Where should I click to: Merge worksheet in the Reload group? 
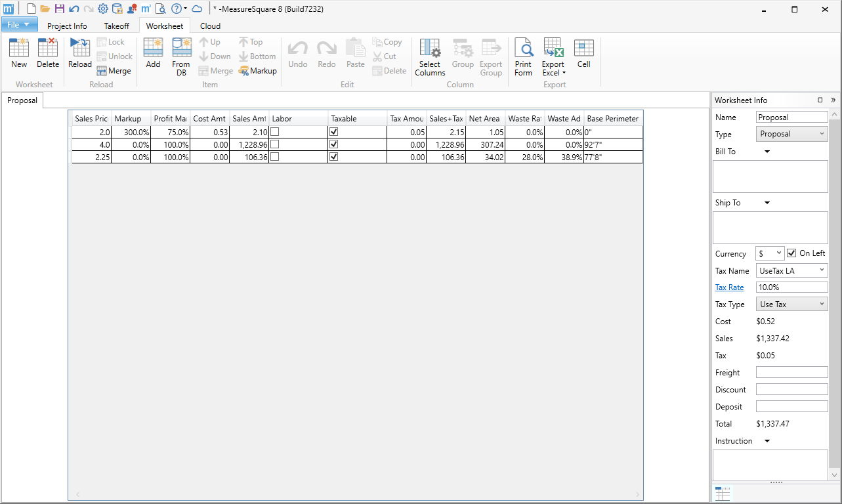[x=114, y=71]
